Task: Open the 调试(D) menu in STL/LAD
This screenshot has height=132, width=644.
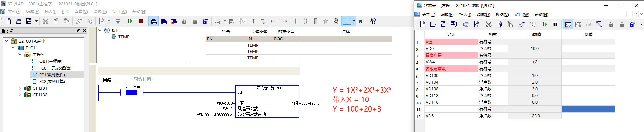Action: pyautogui.click(x=100, y=12)
